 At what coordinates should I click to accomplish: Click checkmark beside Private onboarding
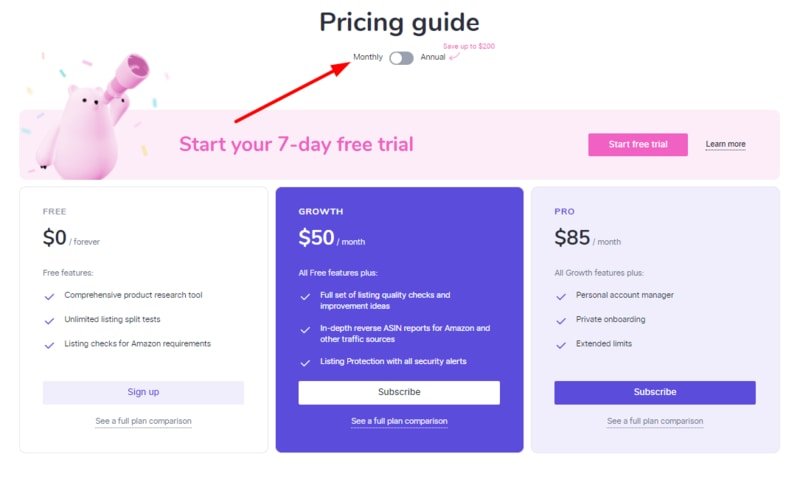pyautogui.click(x=561, y=321)
